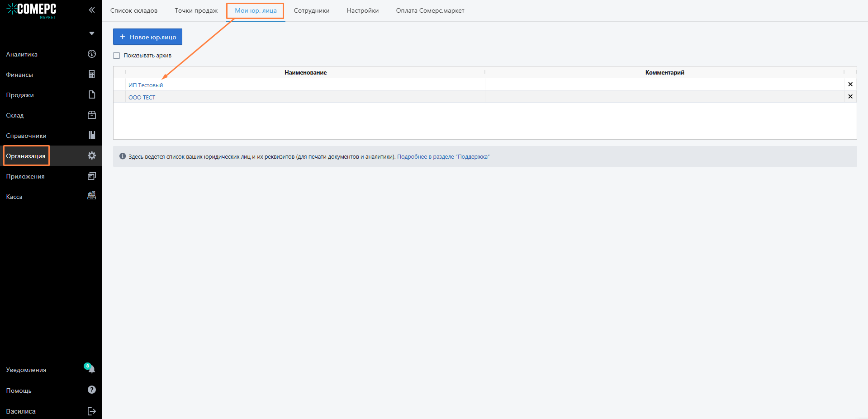Click the Help question mark icon
Screen dimensions: 868x419
coord(91,390)
